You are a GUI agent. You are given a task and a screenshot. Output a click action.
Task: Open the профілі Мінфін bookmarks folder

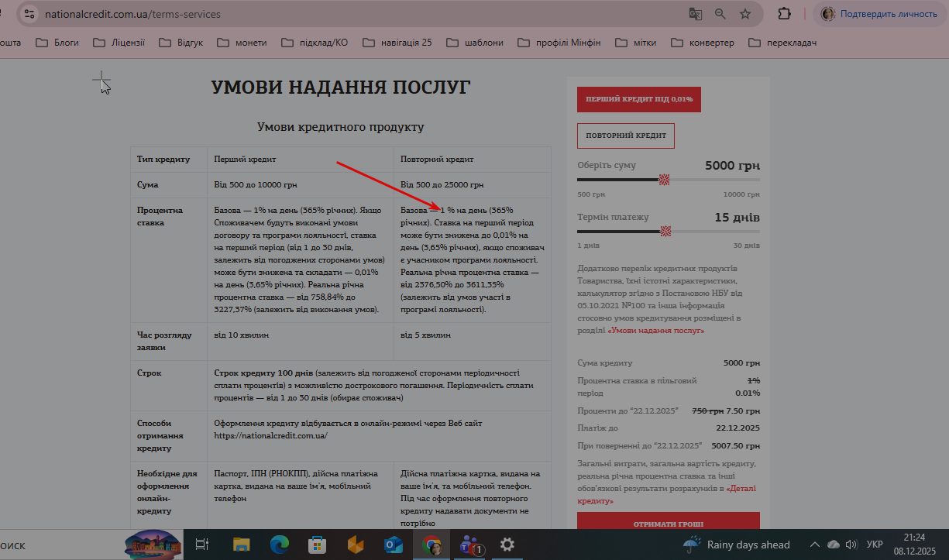point(559,43)
